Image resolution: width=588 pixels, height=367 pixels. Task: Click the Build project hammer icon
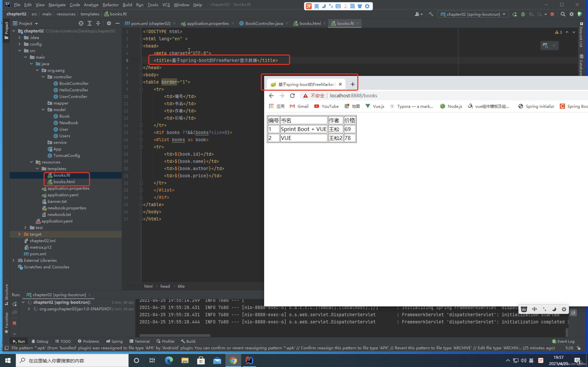431,14
